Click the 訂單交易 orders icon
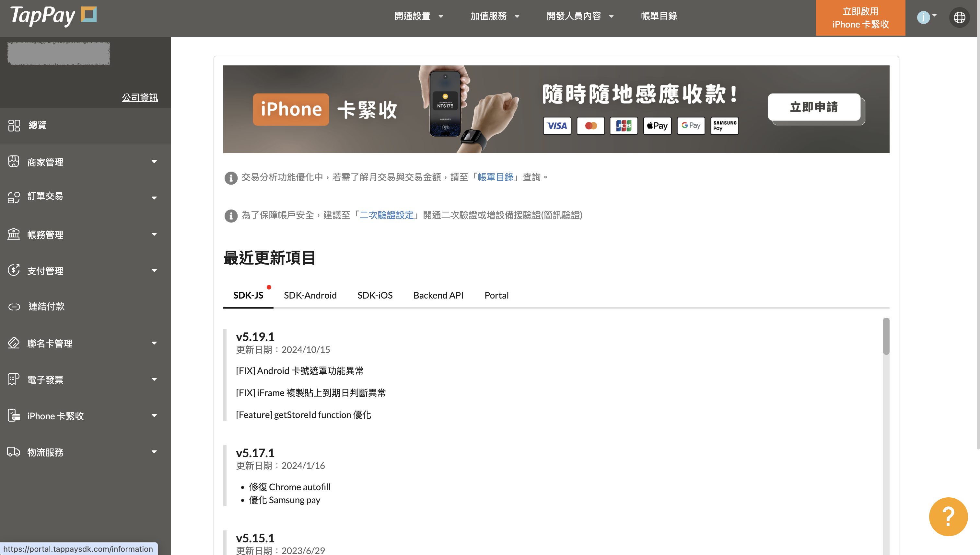Image resolution: width=980 pixels, height=555 pixels. click(14, 197)
